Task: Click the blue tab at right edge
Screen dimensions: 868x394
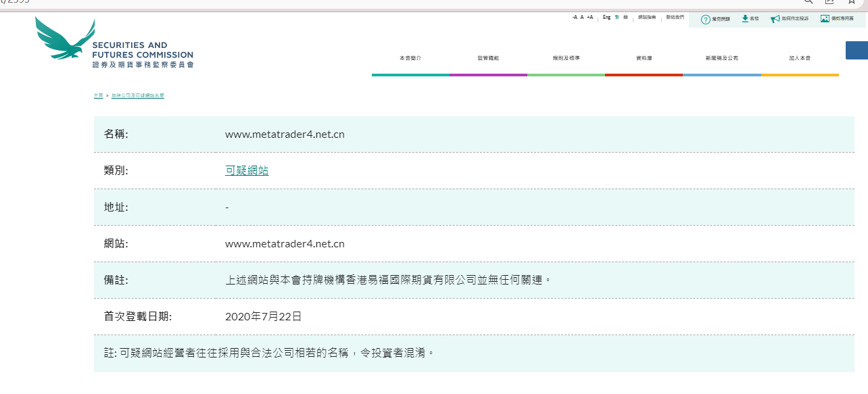Action: pos(857,50)
